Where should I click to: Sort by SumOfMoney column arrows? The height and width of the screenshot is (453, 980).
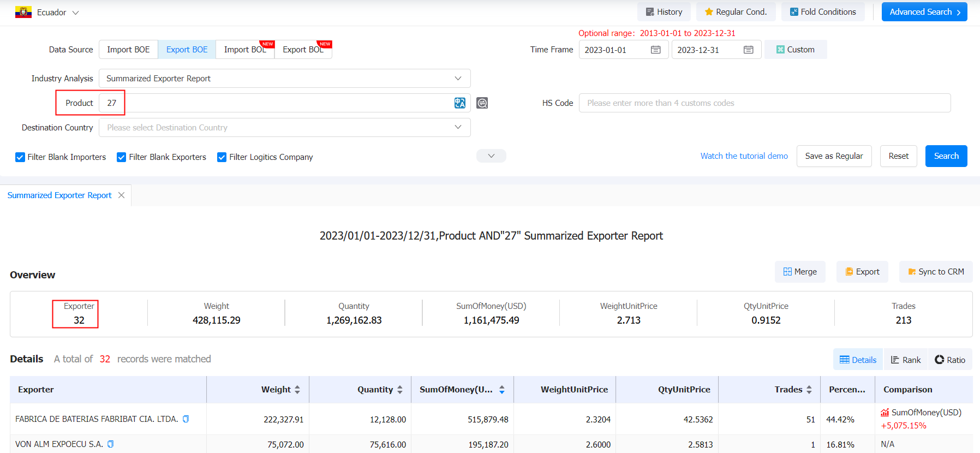click(502, 390)
